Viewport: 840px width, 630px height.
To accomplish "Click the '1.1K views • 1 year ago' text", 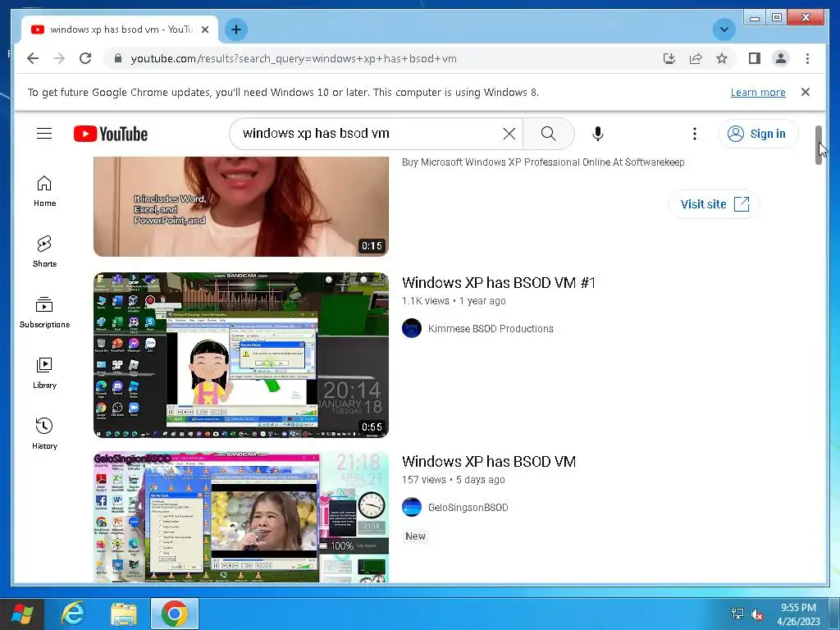I will coord(453,300).
